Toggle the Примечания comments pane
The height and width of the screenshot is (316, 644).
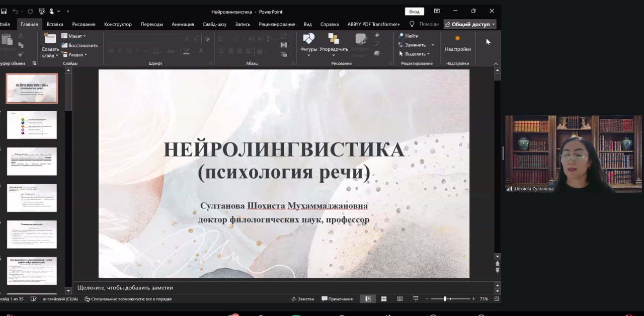point(337,299)
